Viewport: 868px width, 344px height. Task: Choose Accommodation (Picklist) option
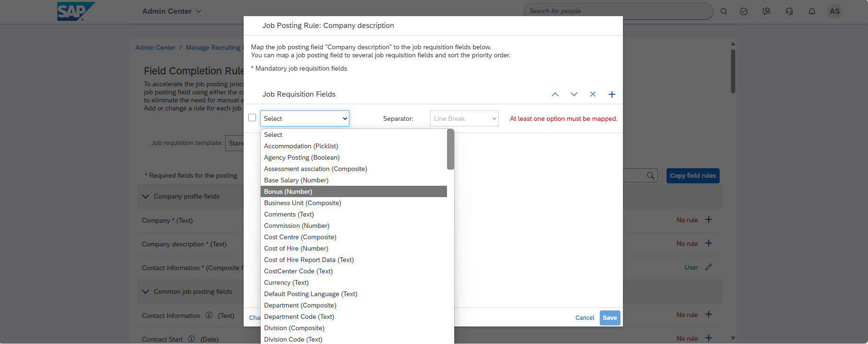point(354,146)
